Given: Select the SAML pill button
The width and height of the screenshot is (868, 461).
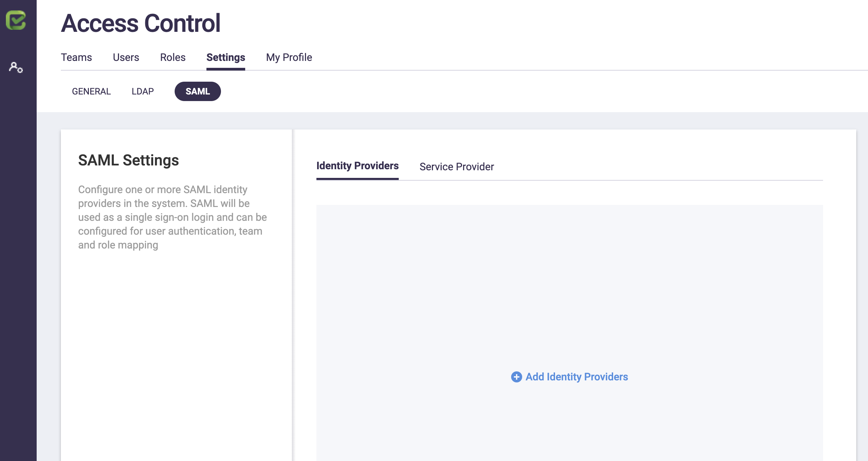Looking at the screenshot, I should point(197,91).
